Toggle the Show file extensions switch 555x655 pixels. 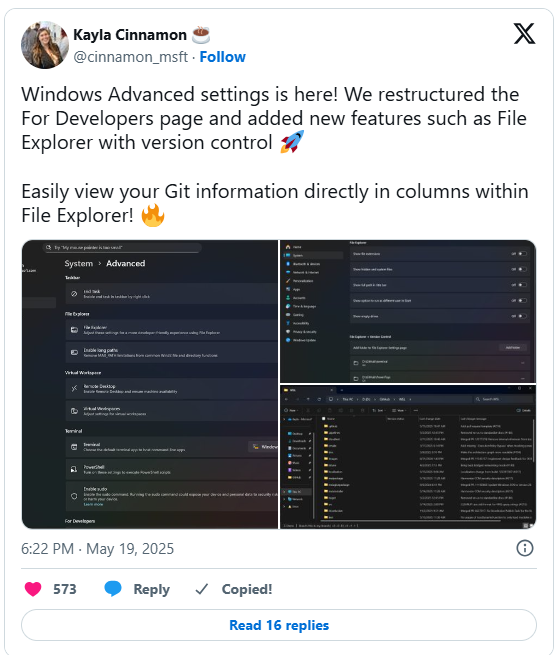click(x=522, y=254)
